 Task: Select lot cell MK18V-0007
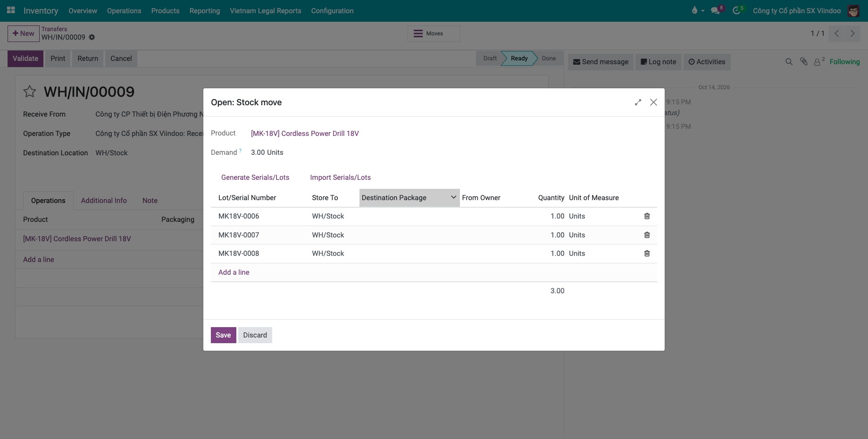[x=239, y=235]
